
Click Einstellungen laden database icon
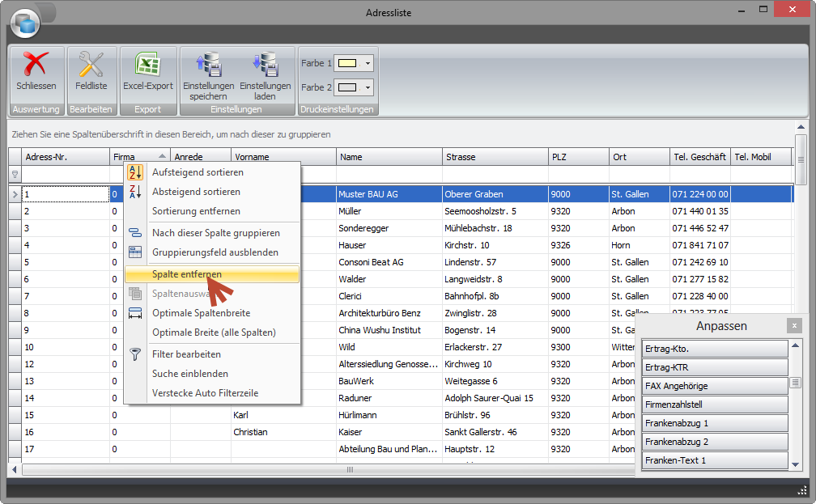pyautogui.click(x=265, y=65)
